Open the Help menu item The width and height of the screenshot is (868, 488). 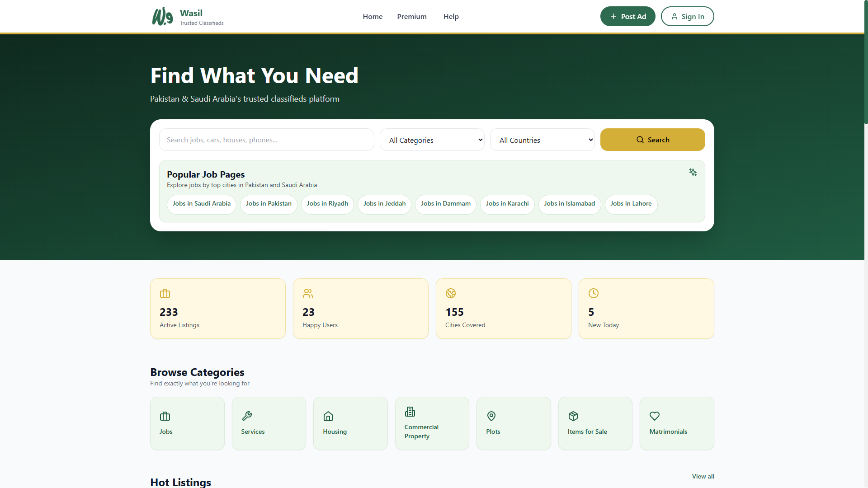click(451, 17)
